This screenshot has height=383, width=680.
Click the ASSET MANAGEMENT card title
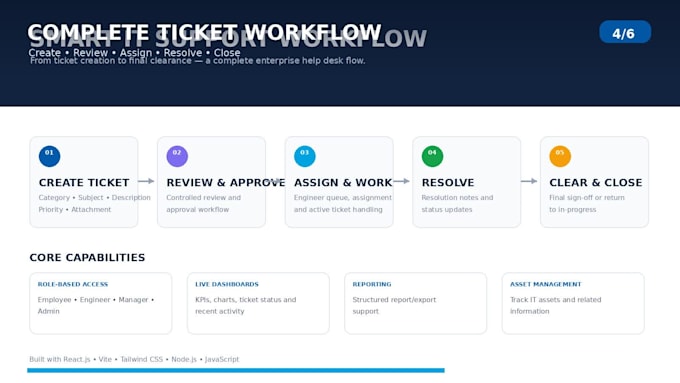[x=546, y=285]
